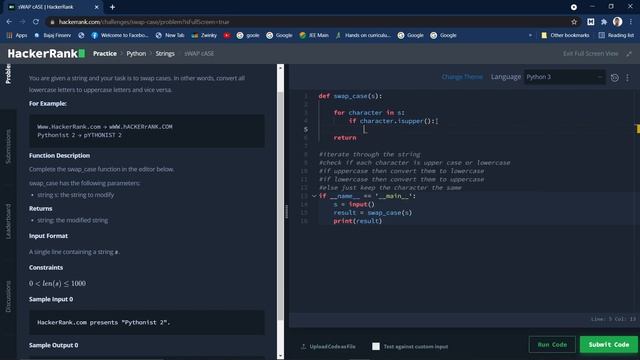The height and width of the screenshot is (360, 640).
Task: Close the sWAP cASE browser tab
Action: pos(97,7)
